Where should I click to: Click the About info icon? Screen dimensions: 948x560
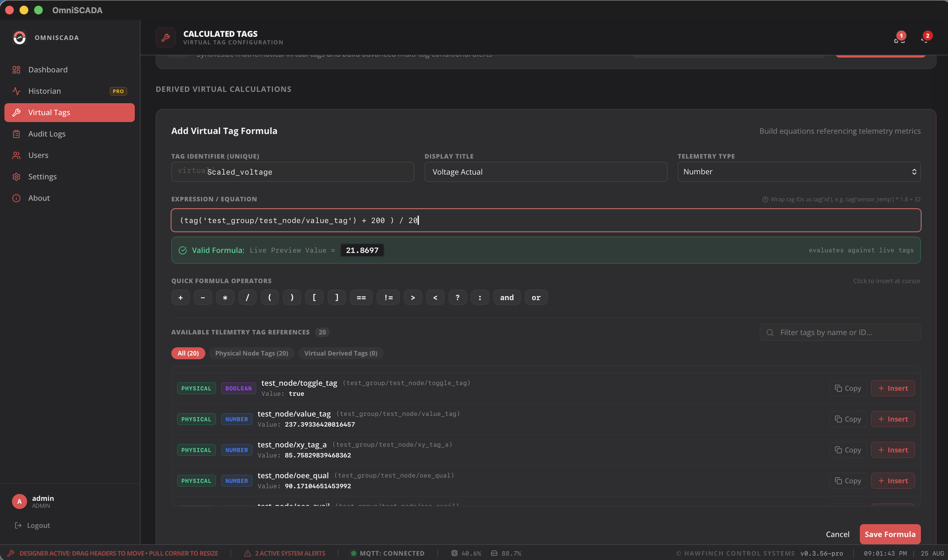pyautogui.click(x=16, y=198)
